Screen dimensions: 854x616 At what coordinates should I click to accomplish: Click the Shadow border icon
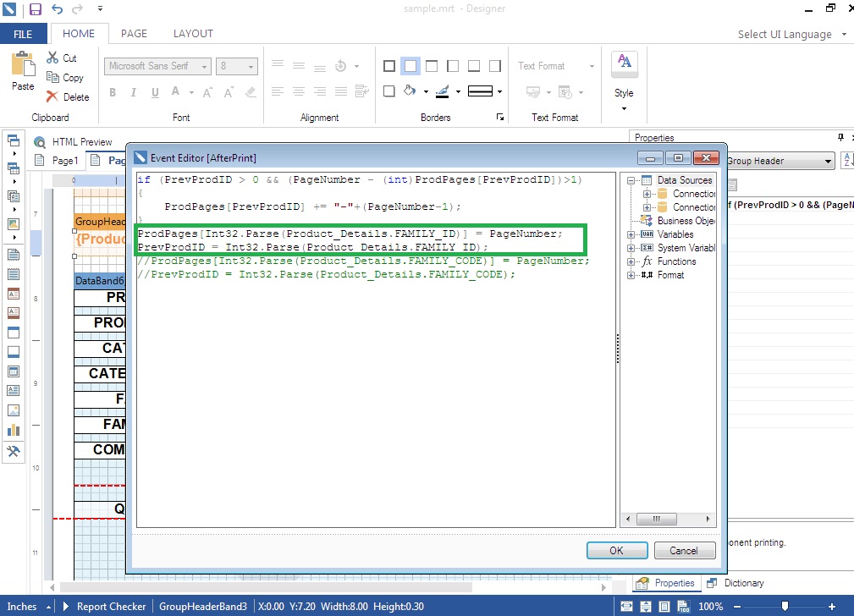pyautogui.click(x=388, y=91)
